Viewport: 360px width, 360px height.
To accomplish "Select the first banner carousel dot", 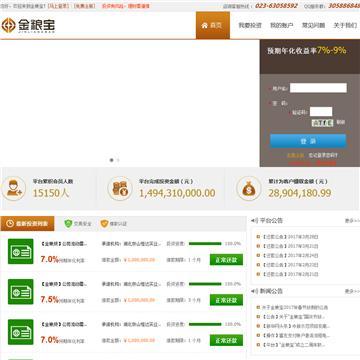I will (111, 160).
